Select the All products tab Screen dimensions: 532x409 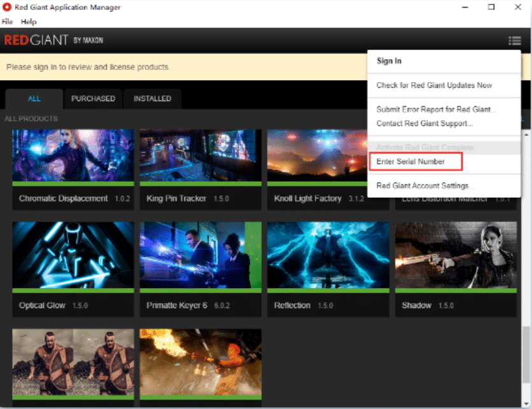34,99
